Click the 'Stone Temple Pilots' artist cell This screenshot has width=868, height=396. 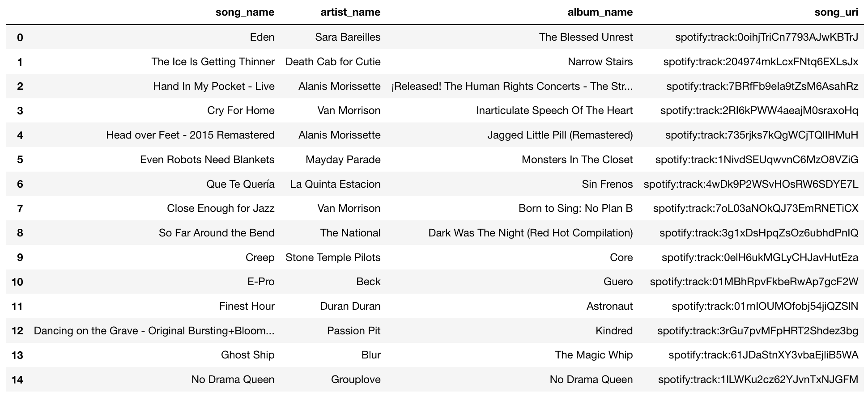(x=333, y=257)
